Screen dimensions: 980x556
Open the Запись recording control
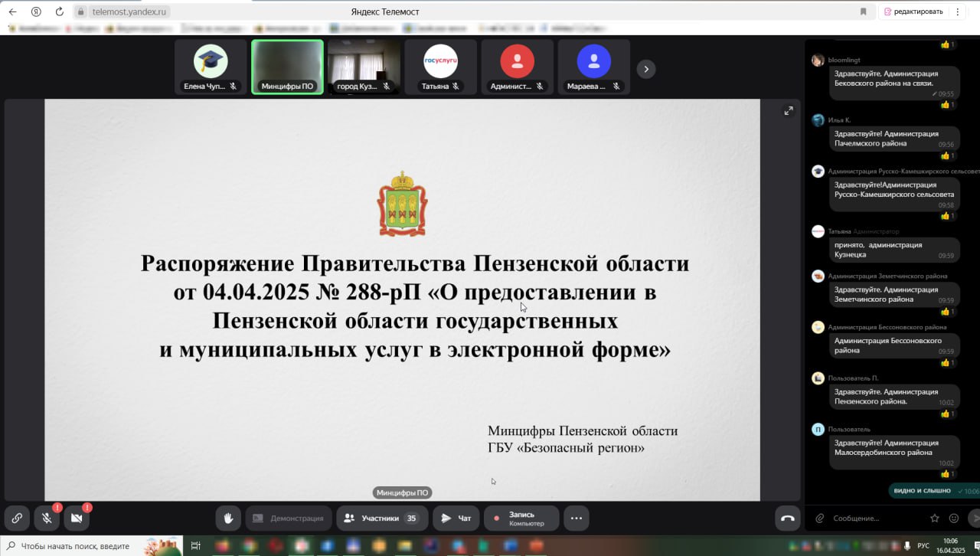[x=521, y=518]
